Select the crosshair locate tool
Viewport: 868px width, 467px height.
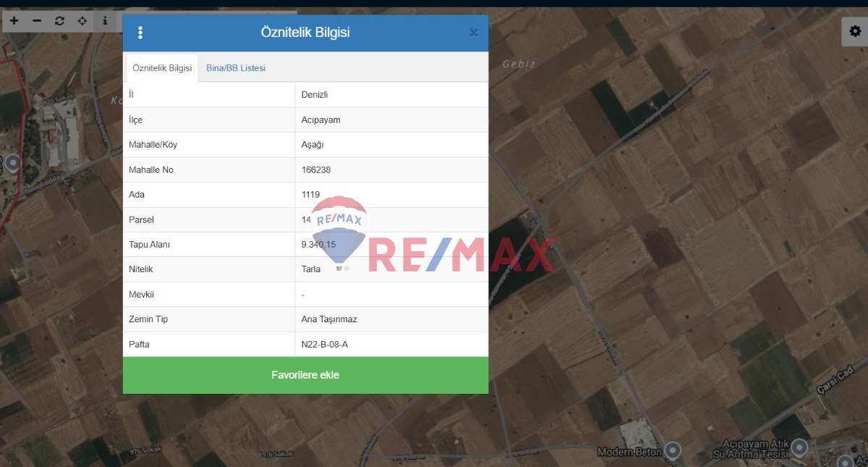(82, 21)
